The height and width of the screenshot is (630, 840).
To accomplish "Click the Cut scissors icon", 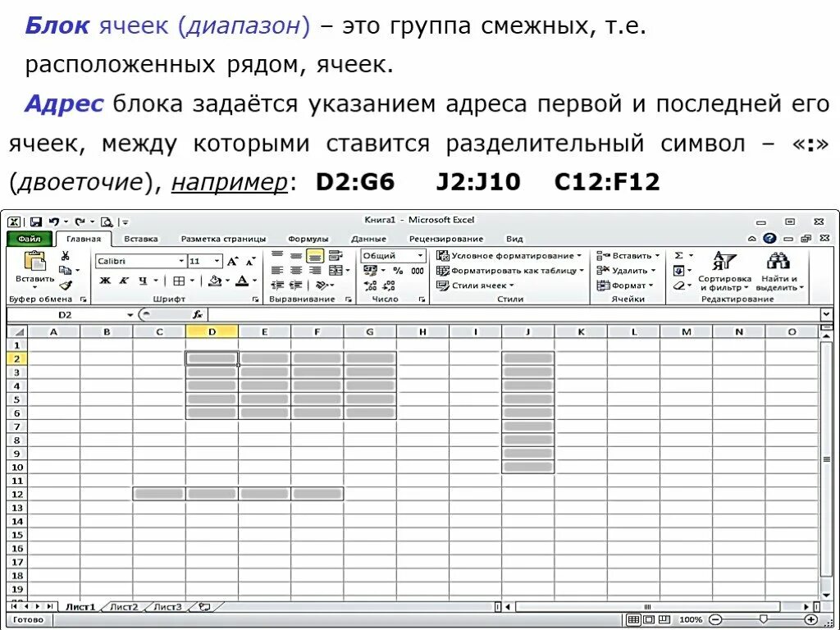I will (x=66, y=256).
